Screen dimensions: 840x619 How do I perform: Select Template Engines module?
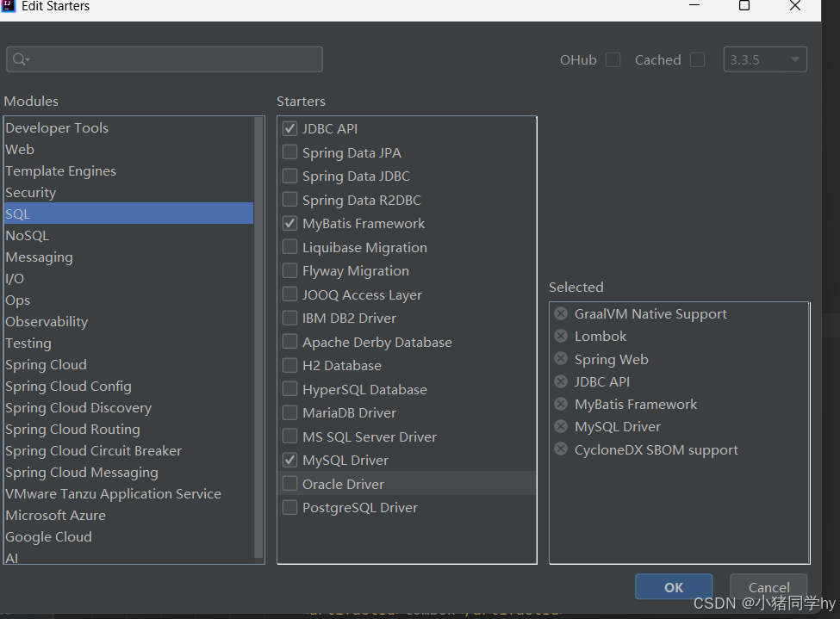128,170
